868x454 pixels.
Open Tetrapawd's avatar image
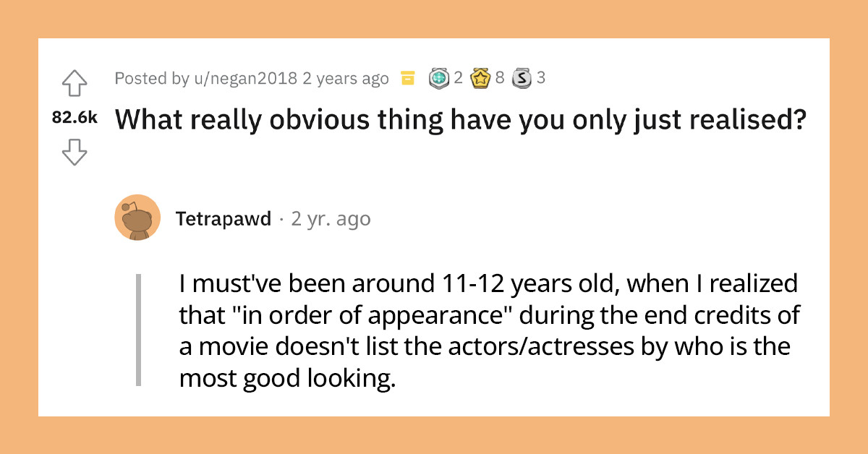click(137, 218)
